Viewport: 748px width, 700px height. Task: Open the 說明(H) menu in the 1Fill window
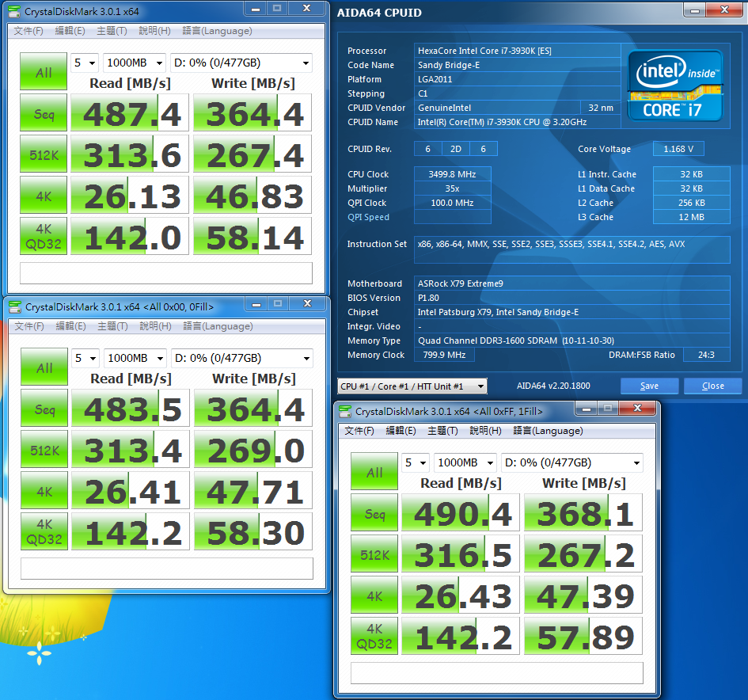(x=485, y=431)
